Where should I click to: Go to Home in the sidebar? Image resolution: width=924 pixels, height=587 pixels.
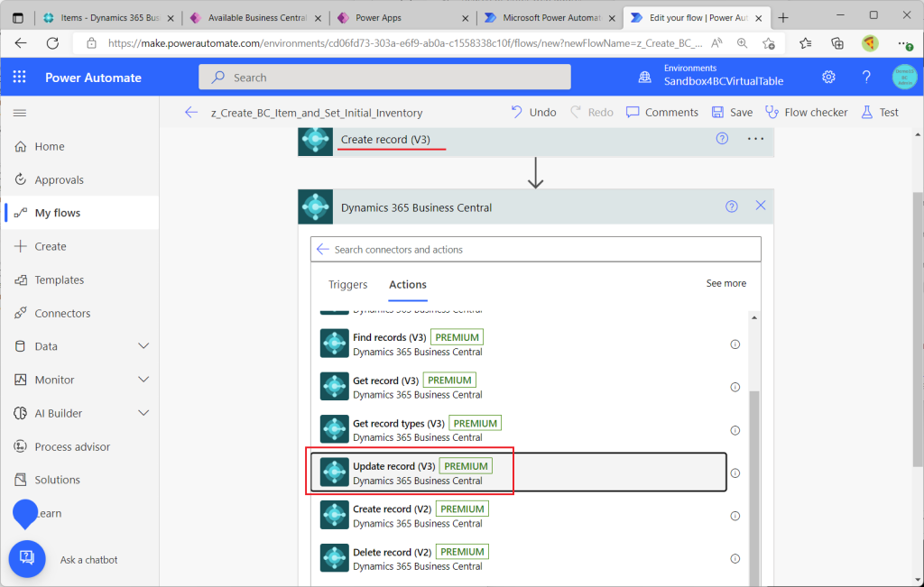point(79,146)
